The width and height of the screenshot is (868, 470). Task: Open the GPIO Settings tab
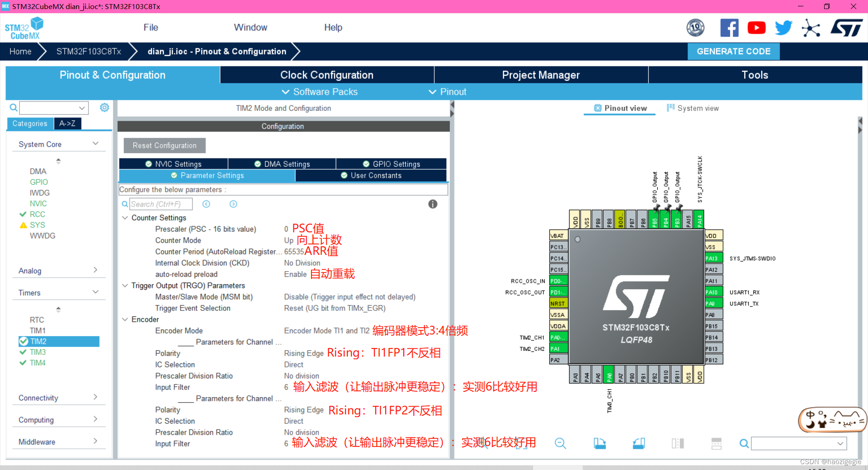pos(392,164)
